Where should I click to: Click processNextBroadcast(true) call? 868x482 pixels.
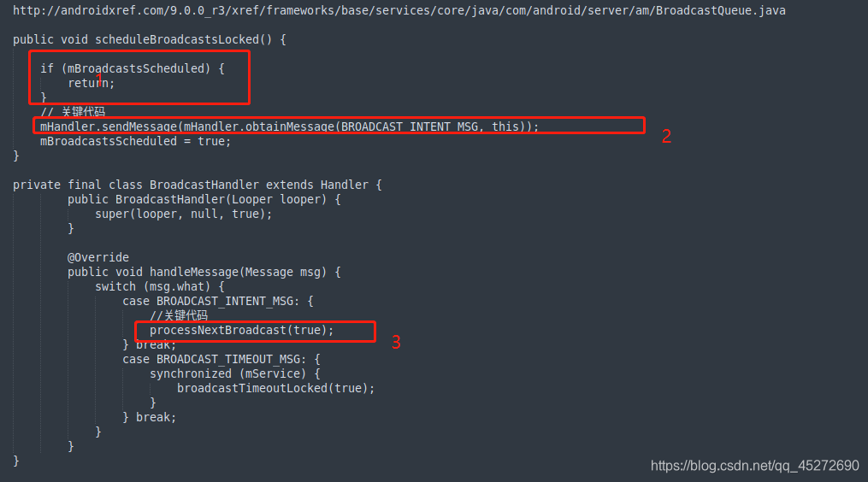coord(241,330)
